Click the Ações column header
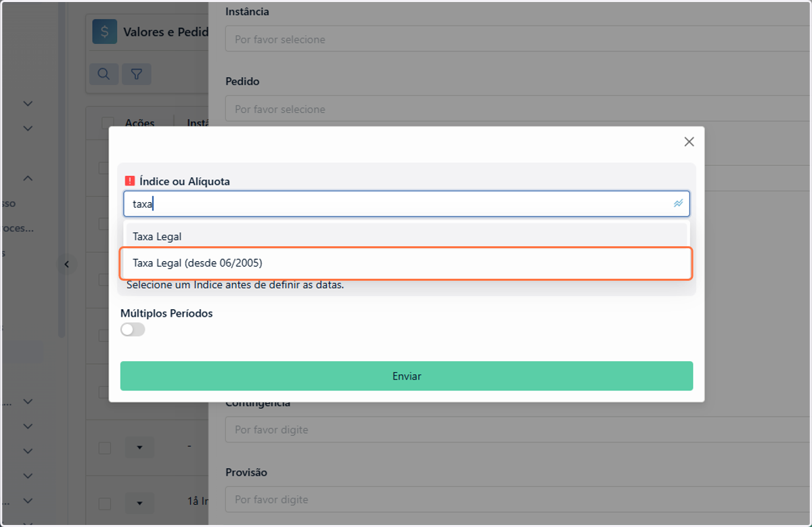812x527 pixels. pyautogui.click(x=139, y=123)
